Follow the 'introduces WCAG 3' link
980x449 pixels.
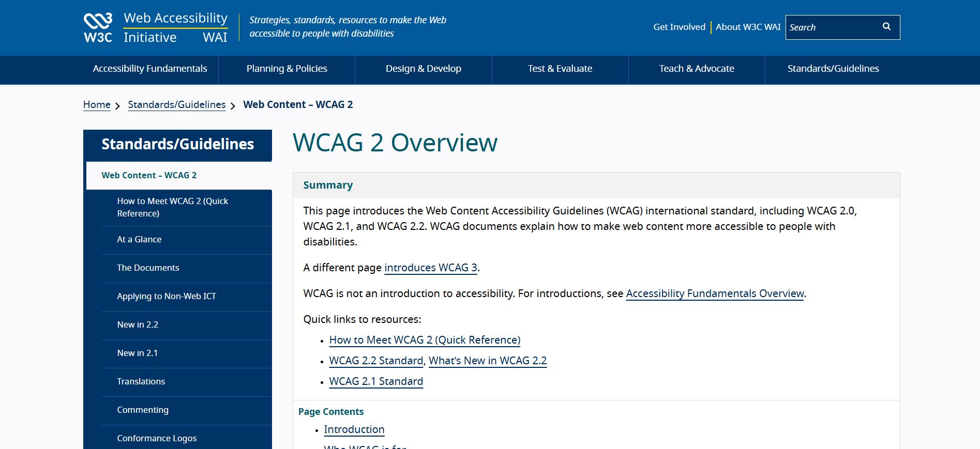pos(431,268)
